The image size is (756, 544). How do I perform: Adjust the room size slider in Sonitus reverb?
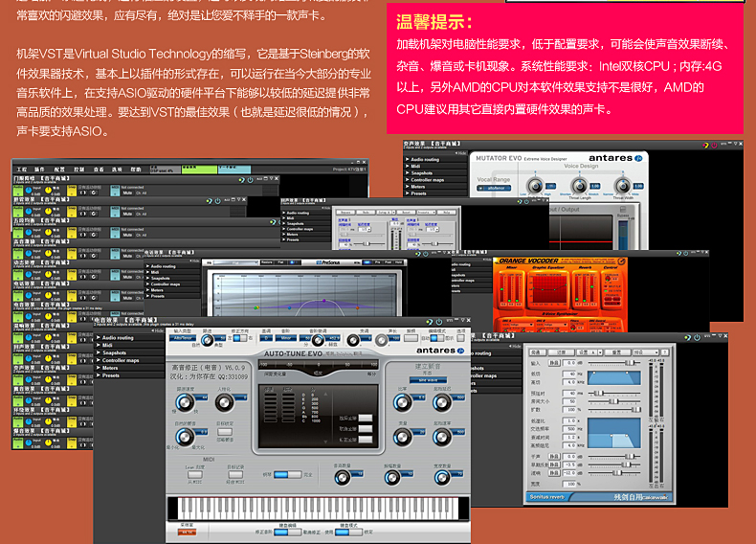613,401
